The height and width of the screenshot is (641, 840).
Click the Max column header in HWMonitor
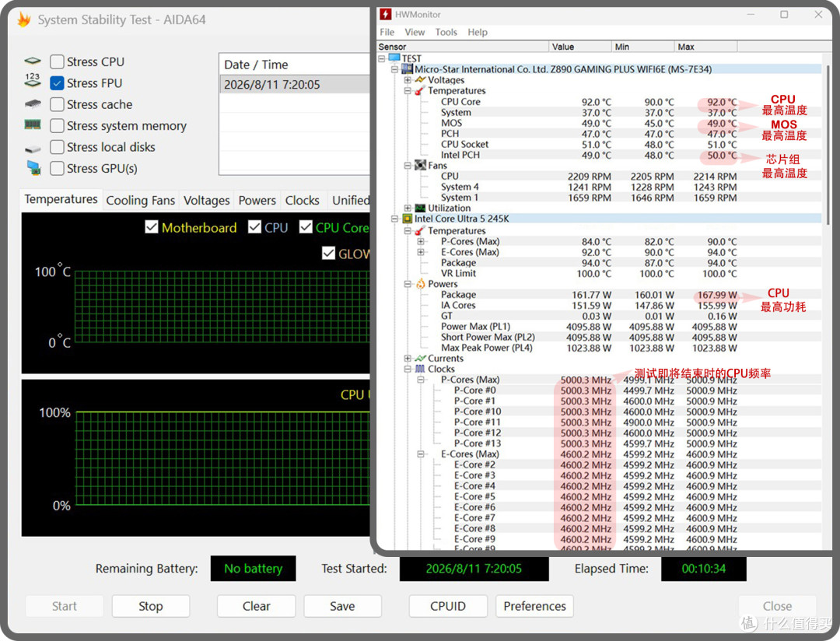(x=705, y=47)
